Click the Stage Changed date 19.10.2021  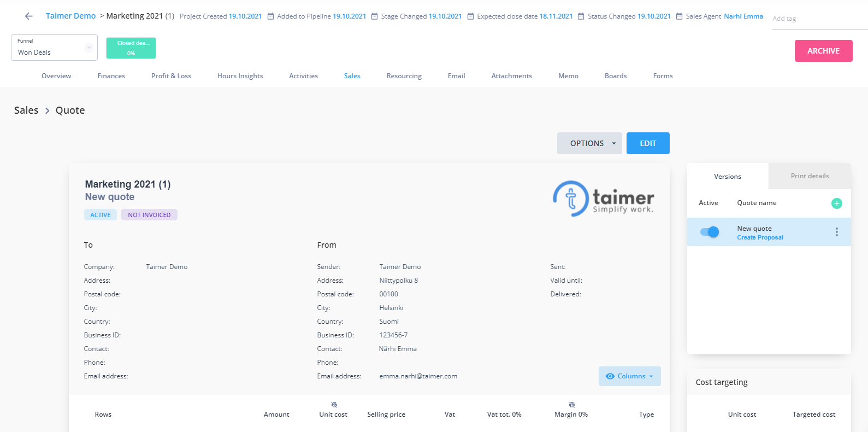point(445,16)
